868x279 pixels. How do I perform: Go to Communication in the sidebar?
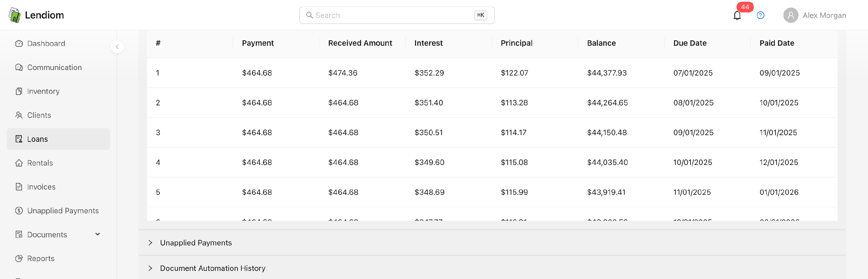point(58,67)
